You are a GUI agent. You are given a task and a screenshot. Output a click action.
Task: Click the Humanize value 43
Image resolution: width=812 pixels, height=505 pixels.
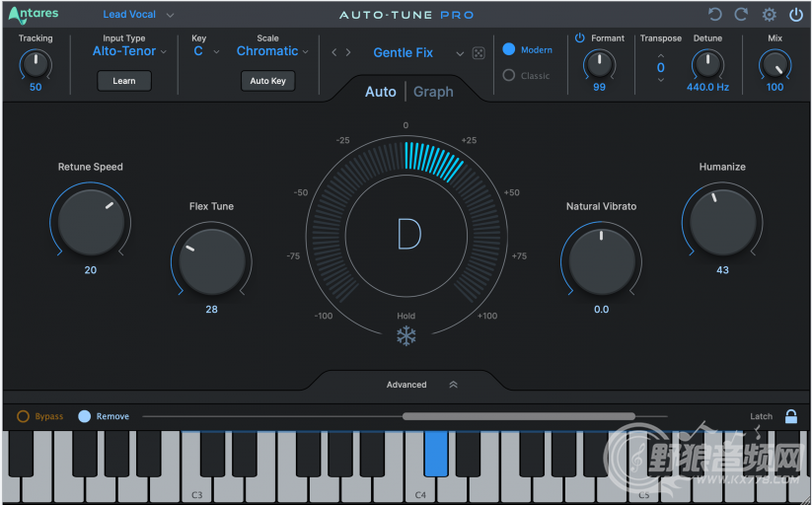(722, 270)
